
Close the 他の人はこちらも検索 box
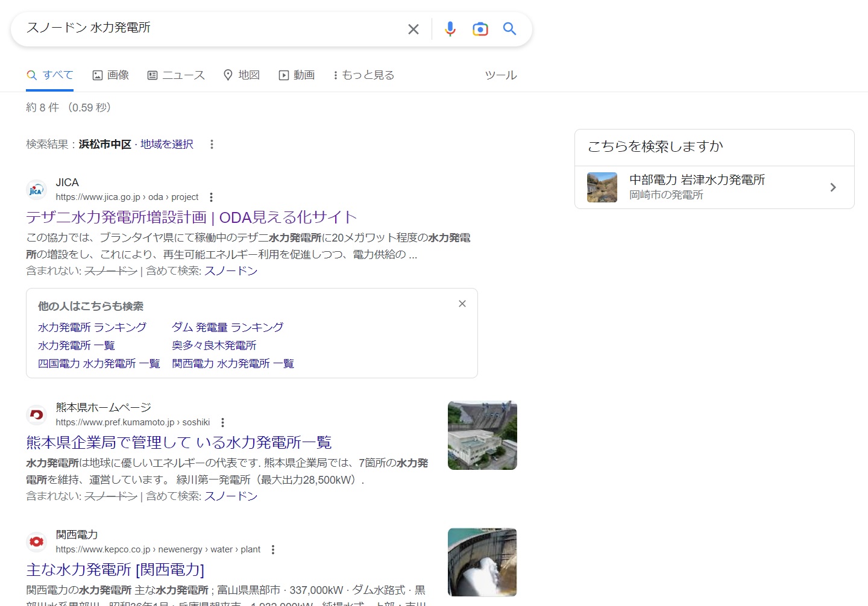(x=462, y=304)
